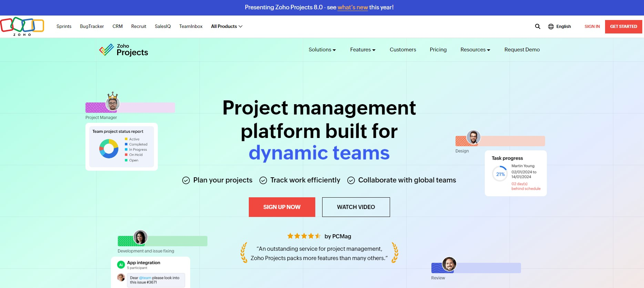Click the green Ai App integration badge
The width and height of the screenshot is (644, 288).
tap(121, 265)
